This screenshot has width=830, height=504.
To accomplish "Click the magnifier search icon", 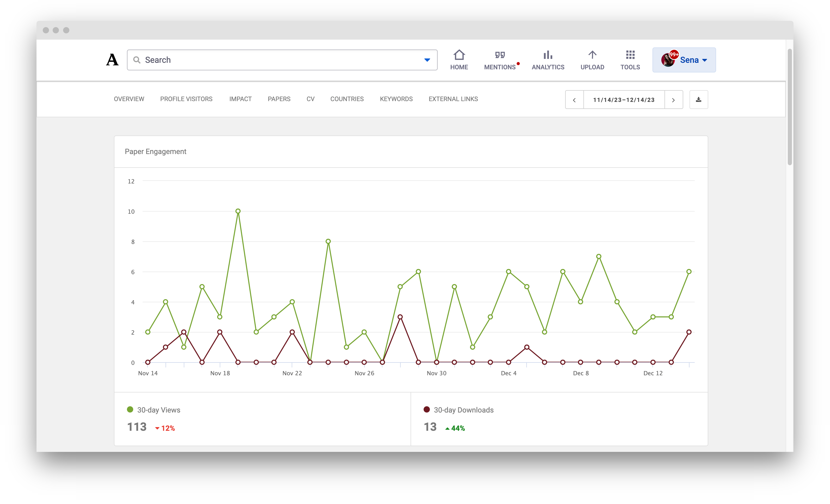I will [136, 60].
